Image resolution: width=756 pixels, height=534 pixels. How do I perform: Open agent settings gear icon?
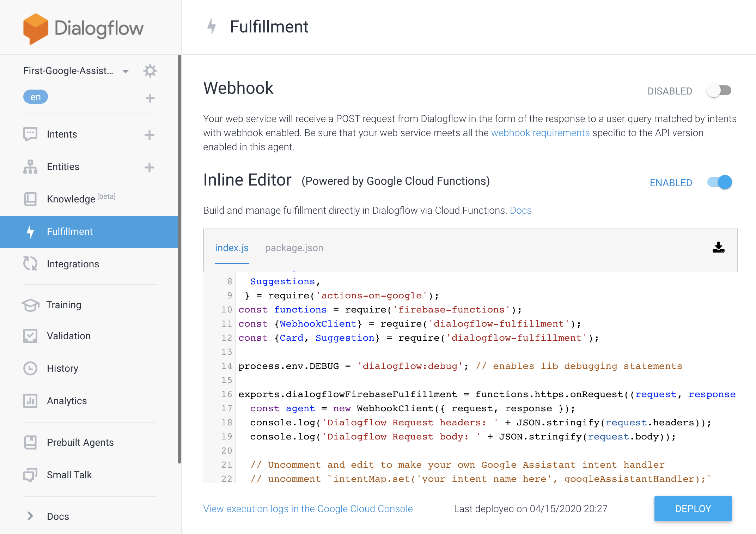point(150,71)
